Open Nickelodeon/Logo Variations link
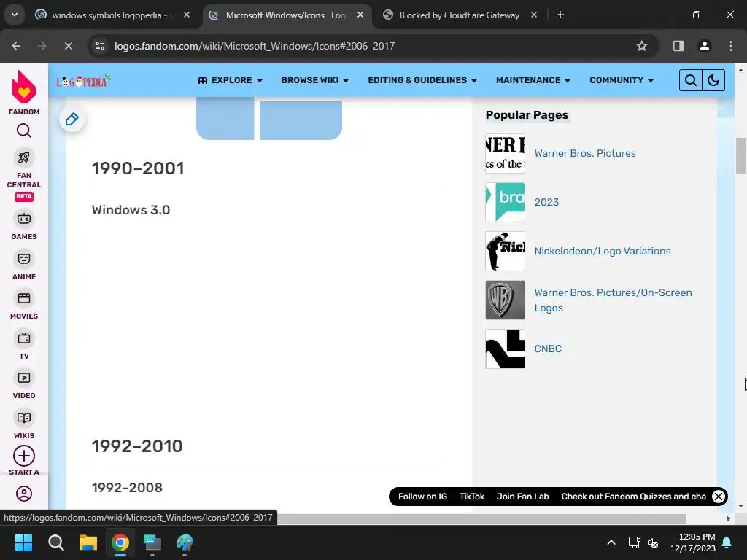 [602, 251]
